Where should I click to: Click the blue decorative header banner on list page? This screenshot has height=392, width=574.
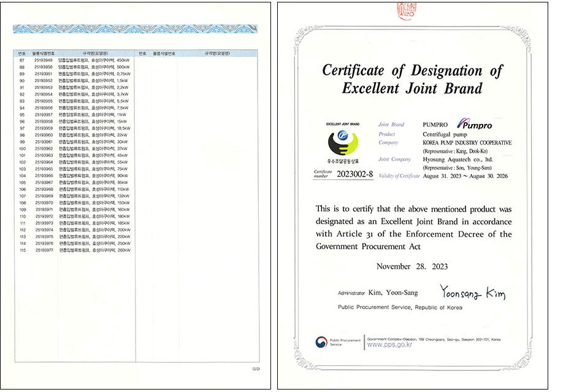[135, 29]
